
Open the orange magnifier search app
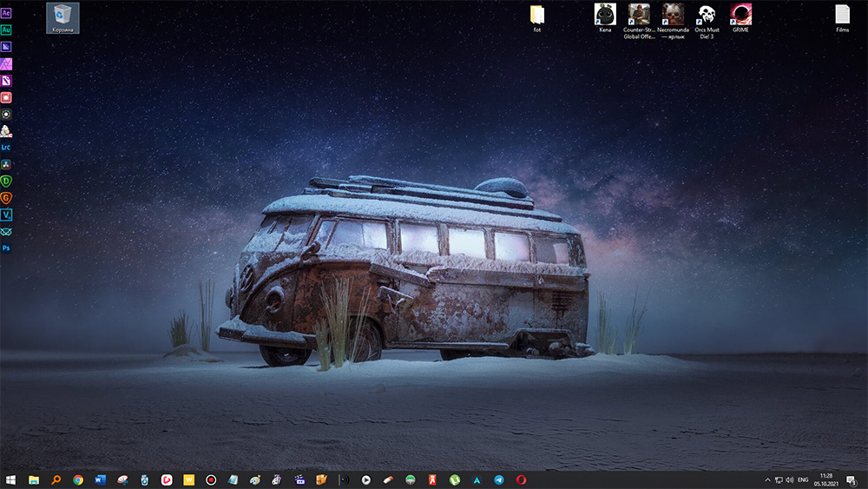pyautogui.click(x=56, y=480)
